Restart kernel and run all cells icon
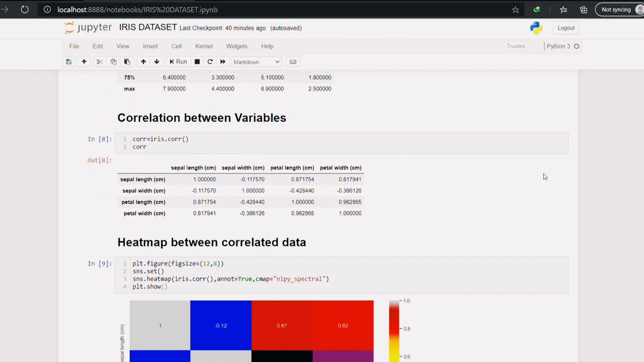 pos(223,62)
